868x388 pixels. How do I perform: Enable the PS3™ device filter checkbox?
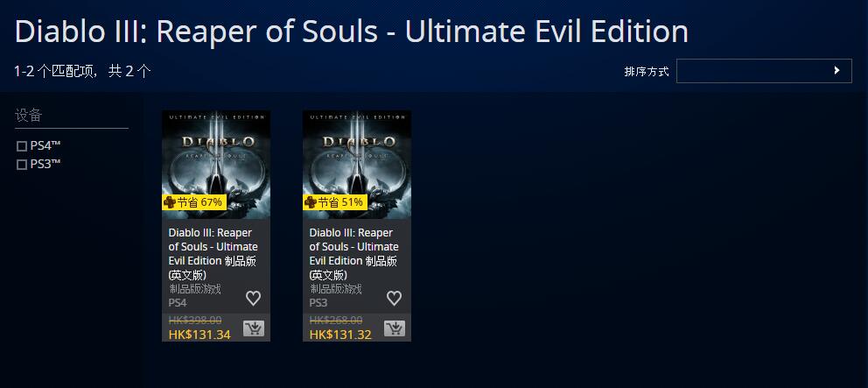point(22,165)
